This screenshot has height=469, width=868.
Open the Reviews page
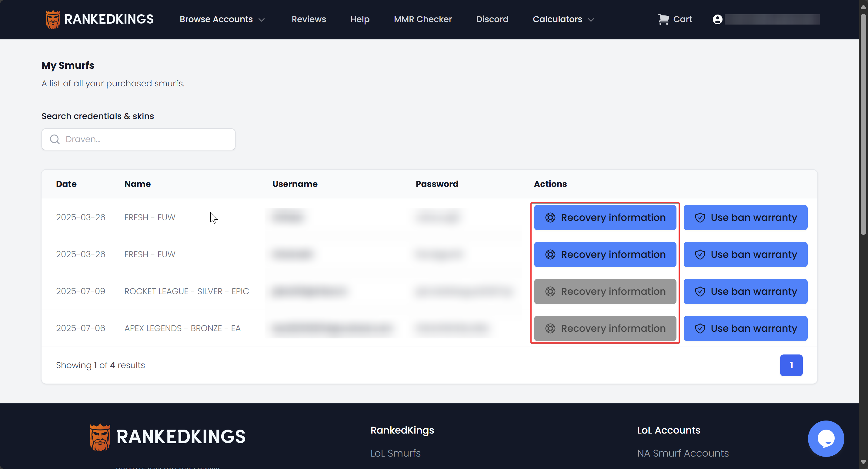[x=309, y=19]
